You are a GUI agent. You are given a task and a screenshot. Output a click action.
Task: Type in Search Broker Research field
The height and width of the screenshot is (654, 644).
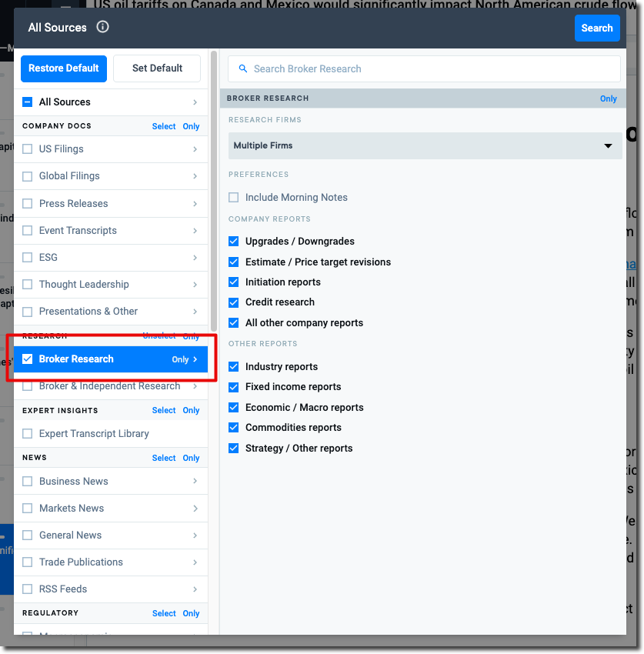(431, 68)
